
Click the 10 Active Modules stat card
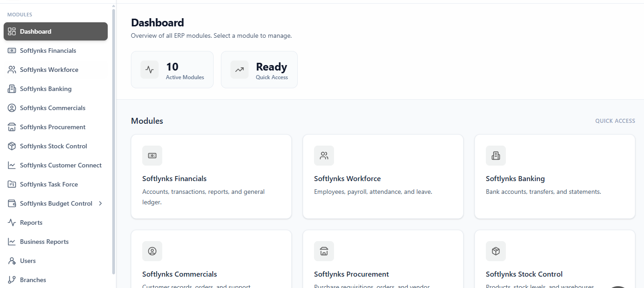coord(172,70)
